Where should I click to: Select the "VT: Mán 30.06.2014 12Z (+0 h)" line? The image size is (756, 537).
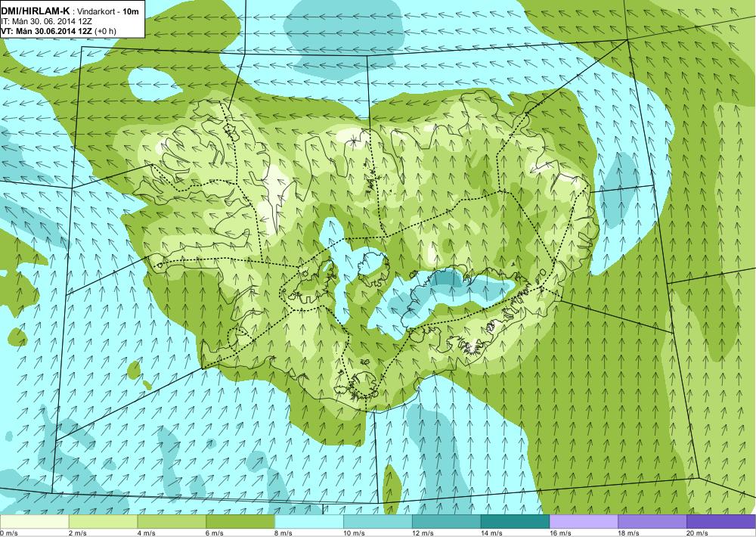[x=58, y=31]
